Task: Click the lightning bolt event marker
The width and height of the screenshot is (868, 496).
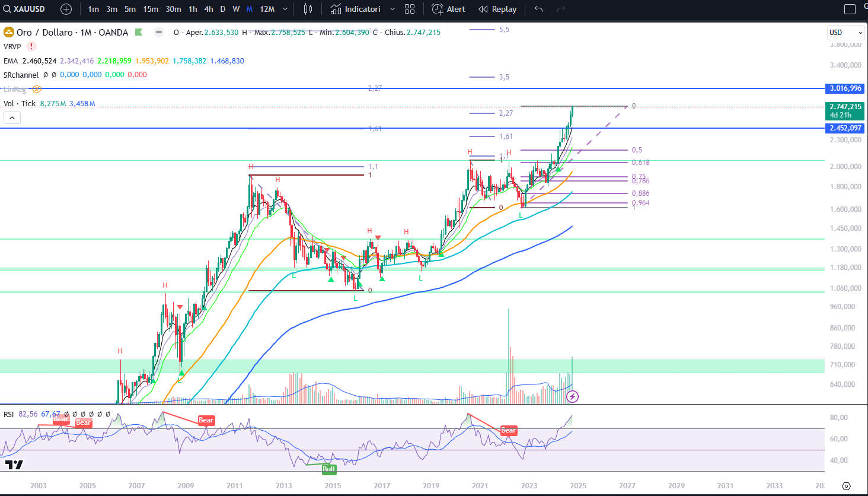Action: 572,396
